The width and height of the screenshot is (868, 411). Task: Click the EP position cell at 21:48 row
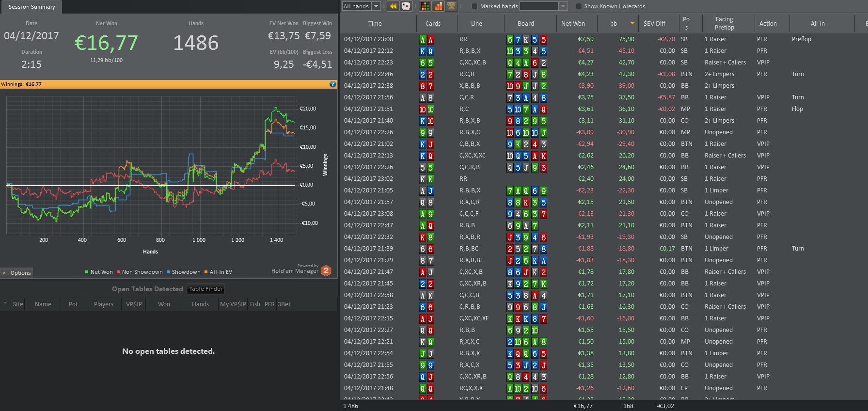(x=684, y=388)
